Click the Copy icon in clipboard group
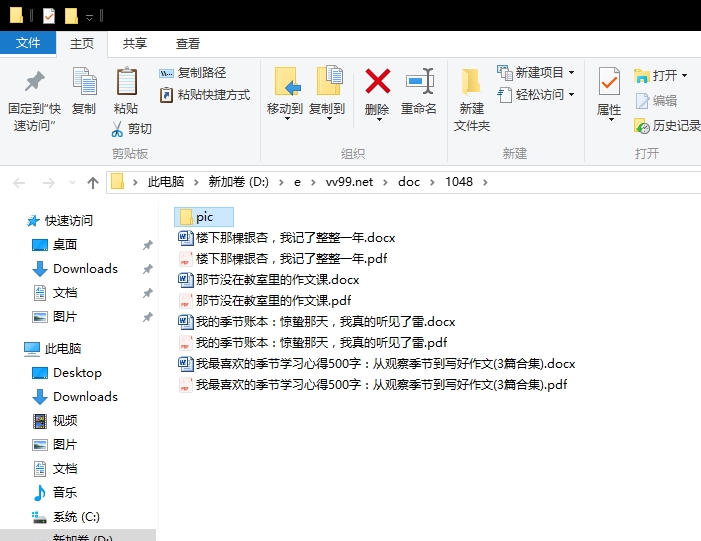The height and width of the screenshot is (541, 701). point(84,81)
